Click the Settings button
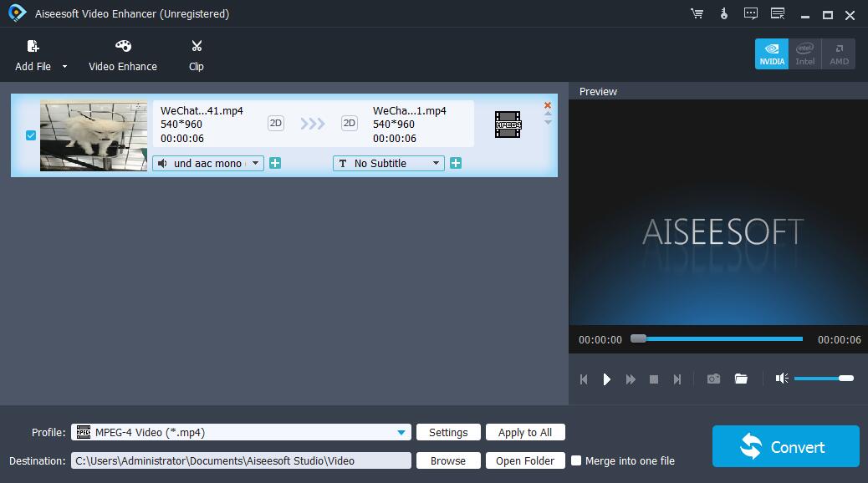This screenshot has height=483, width=868. pyautogui.click(x=448, y=432)
